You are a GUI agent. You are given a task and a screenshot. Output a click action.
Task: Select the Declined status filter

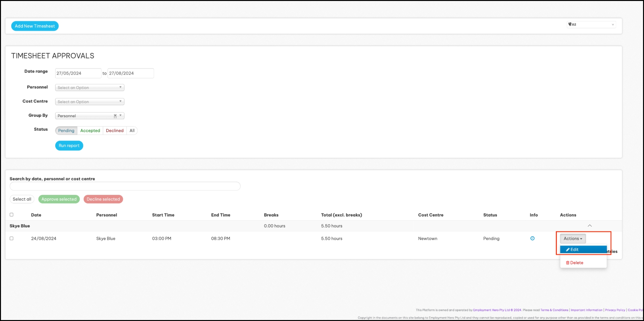(115, 131)
